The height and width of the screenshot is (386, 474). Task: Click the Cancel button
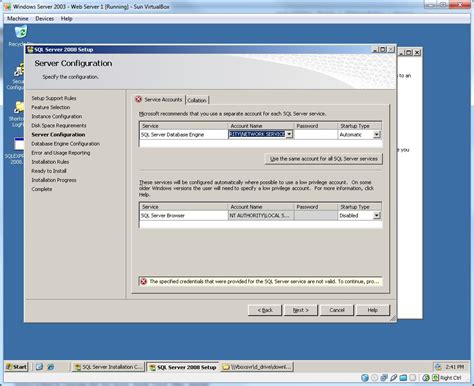point(337,310)
